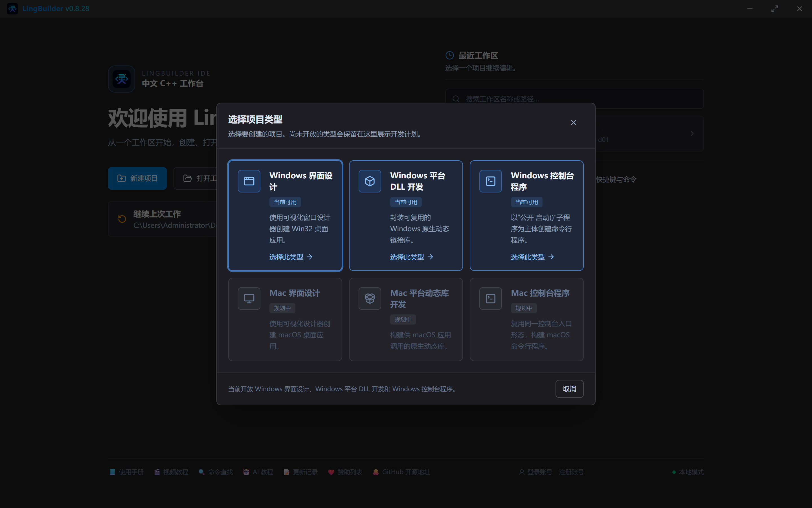Open 视频教程 in the footer
Viewport: 812px width, 508px height.
click(x=171, y=472)
